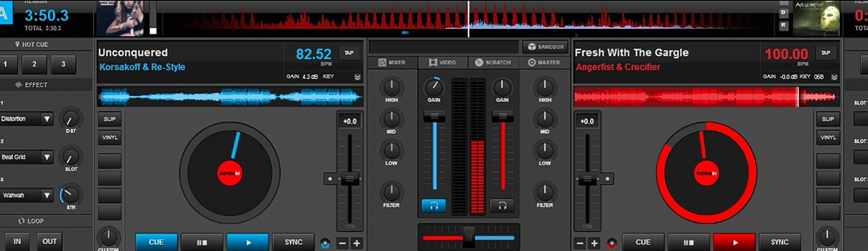Toggle left deck SLIP mode
This screenshot has width=868, height=251.
point(110,119)
